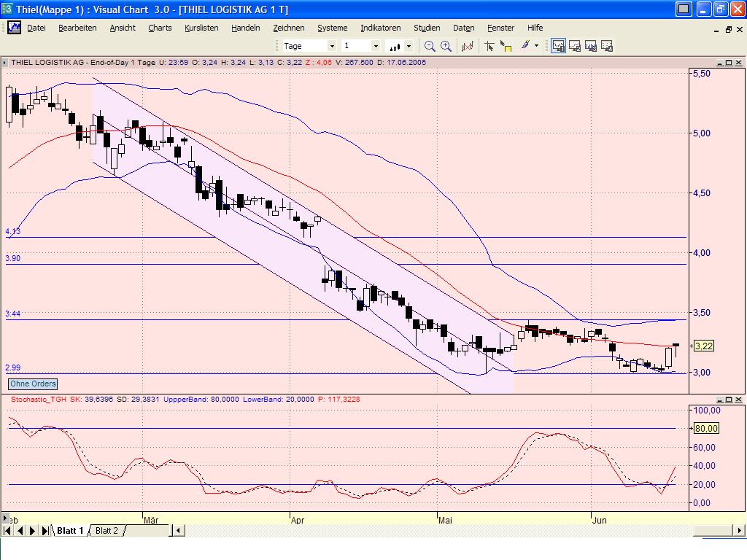This screenshot has height=560, width=747.
Task: Close the inner document window
Action: tap(740, 29)
